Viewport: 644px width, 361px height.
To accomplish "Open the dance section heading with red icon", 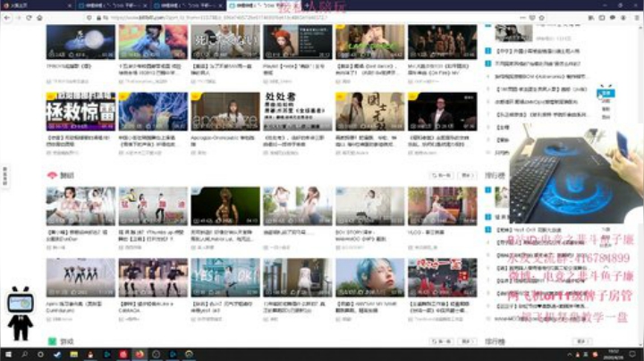I will pos(61,175).
